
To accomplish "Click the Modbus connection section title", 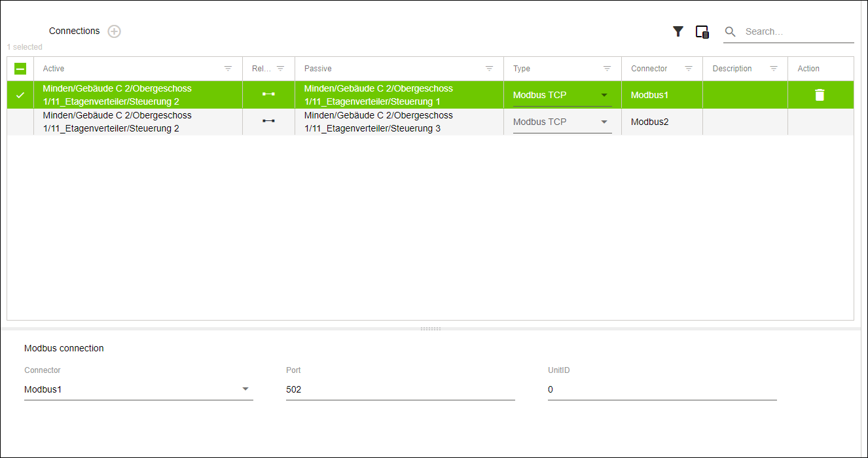I will click(x=64, y=348).
